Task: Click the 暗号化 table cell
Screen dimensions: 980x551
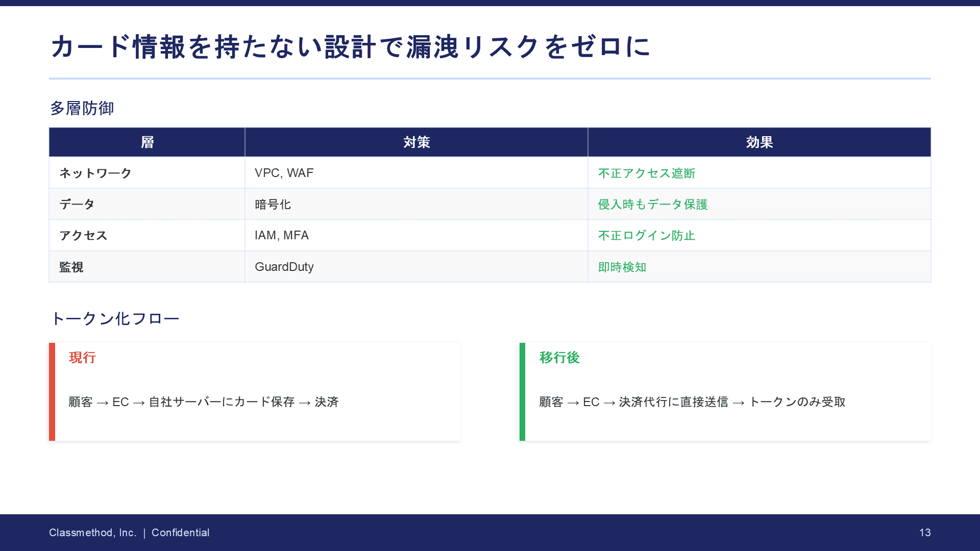Action: (273, 205)
